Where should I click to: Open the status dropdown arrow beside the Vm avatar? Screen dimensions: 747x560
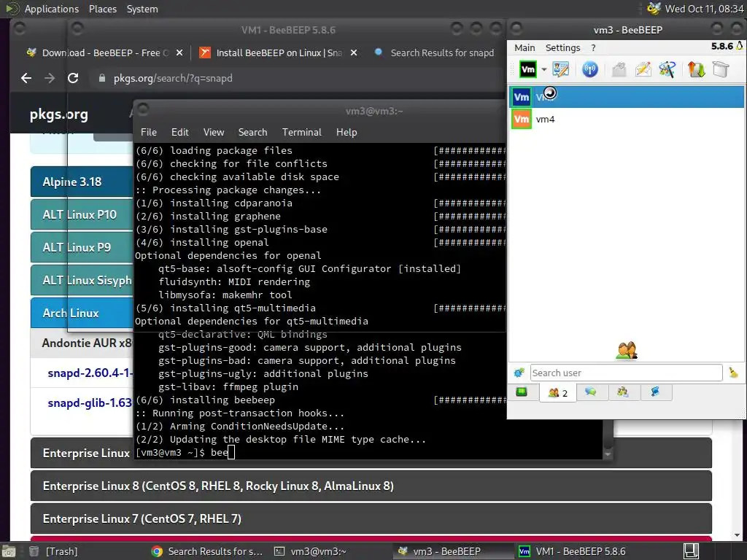[x=543, y=69]
